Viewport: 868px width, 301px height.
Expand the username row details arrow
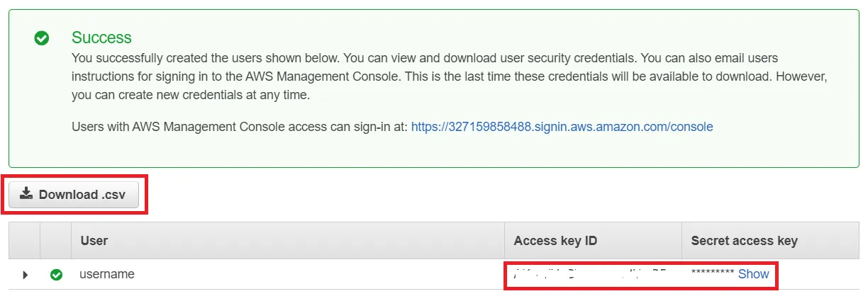[25, 275]
